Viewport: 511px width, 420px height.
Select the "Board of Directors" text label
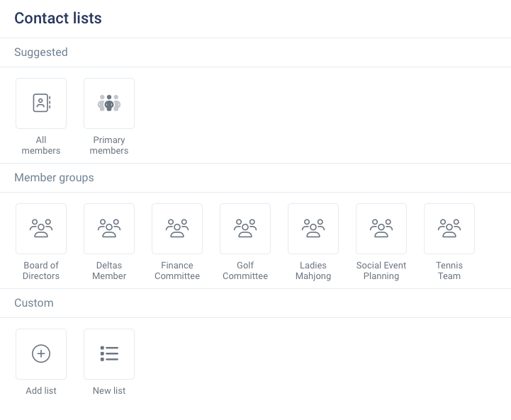pyautogui.click(x=41, y=271)
